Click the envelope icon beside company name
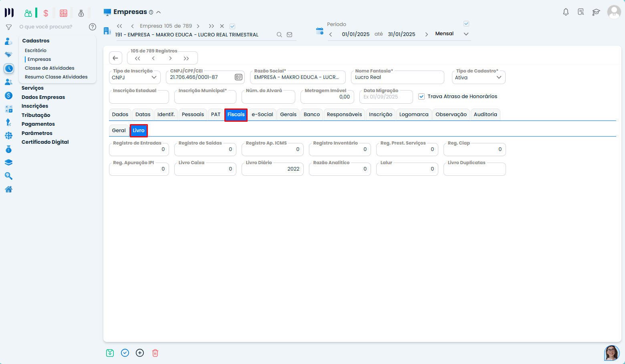625x364 pixels. (x=290, y=35)
